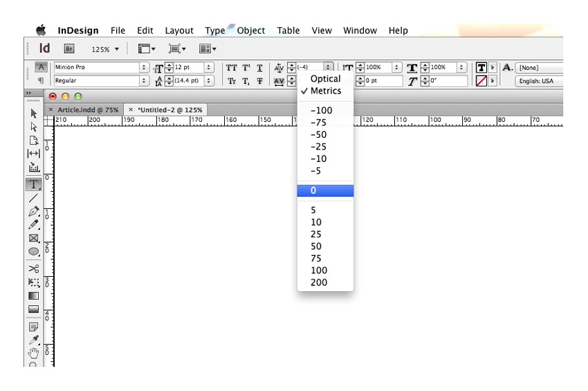
Task: Open the Screen Mode icon menu
Action: (x=177, y=48)
